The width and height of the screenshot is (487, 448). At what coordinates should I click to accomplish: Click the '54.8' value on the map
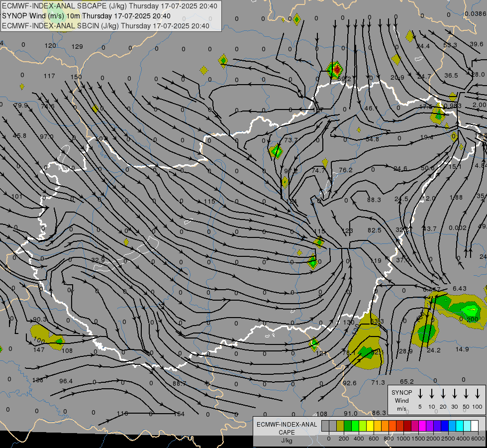[372, 139]
